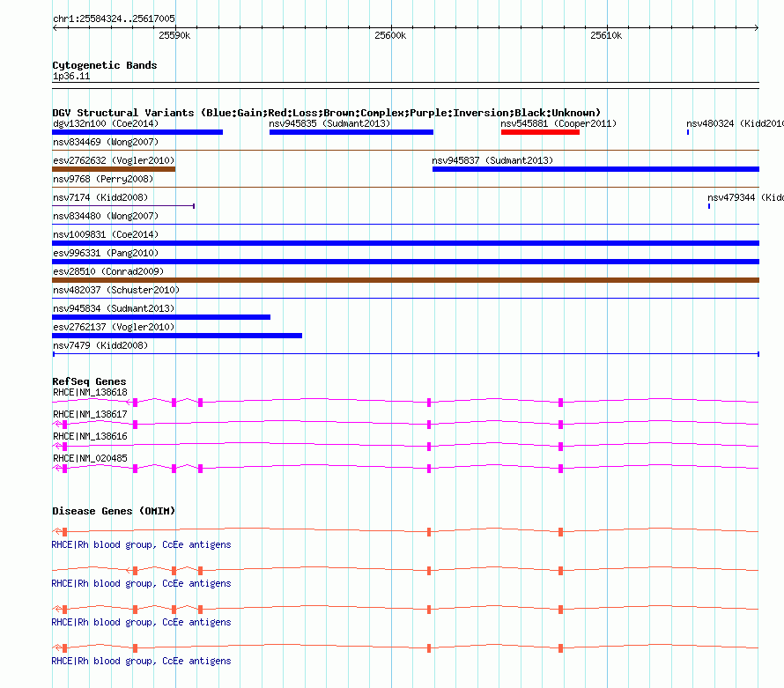
Task: Click the esv996331 (Pang2010) blue bar
Action: [405, 262]
